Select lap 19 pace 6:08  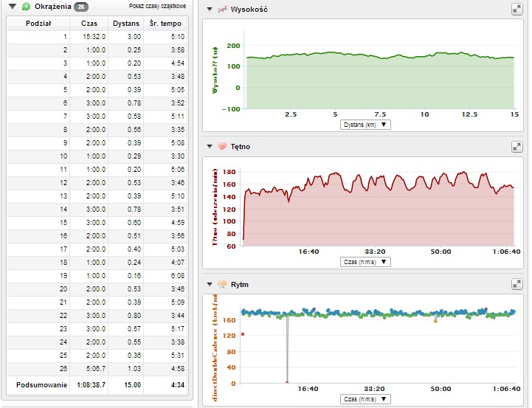[x=178, y=276]
